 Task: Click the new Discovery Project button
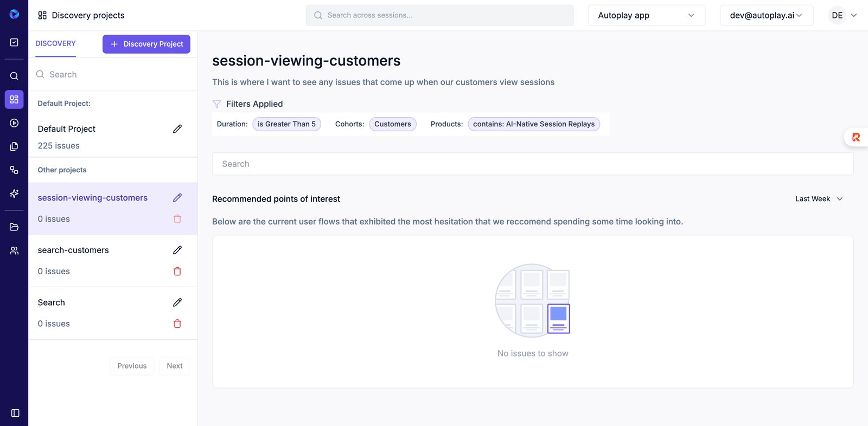(146, 44)
